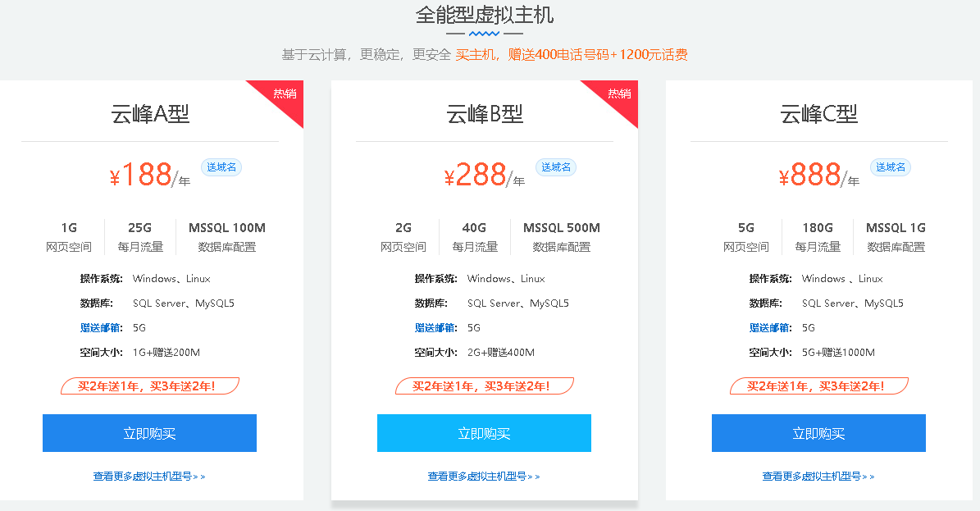Click 送域名 badge beside ¥188 price
The image size is (980, 511).
pos(221,167)
